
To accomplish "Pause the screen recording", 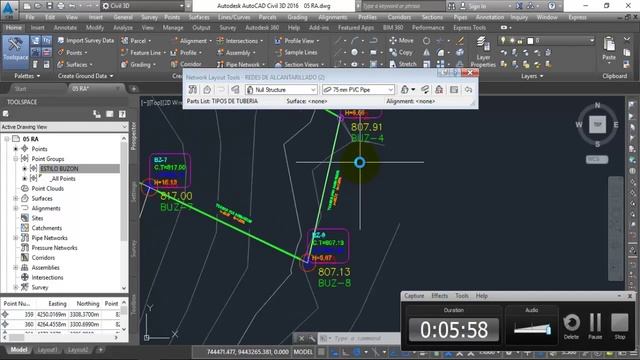I will (x=595, y=326).
